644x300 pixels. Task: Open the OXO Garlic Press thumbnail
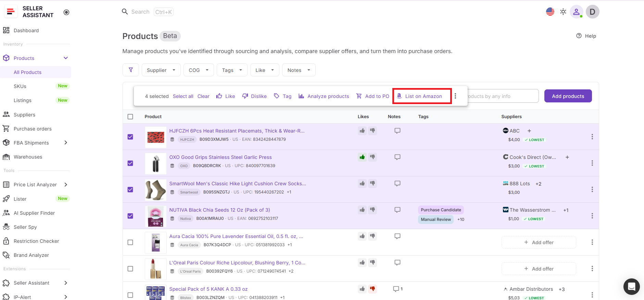point(156,163)
